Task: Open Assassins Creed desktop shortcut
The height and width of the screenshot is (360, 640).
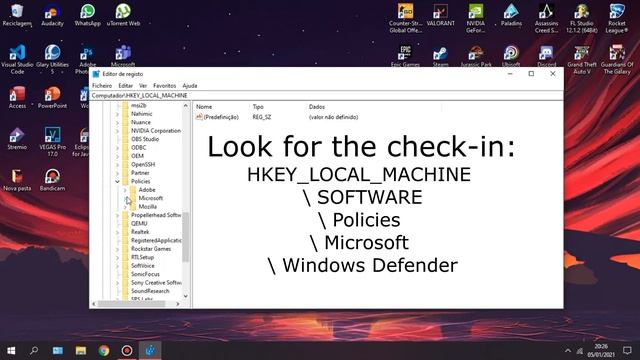Action: click(x=546, y=18)
